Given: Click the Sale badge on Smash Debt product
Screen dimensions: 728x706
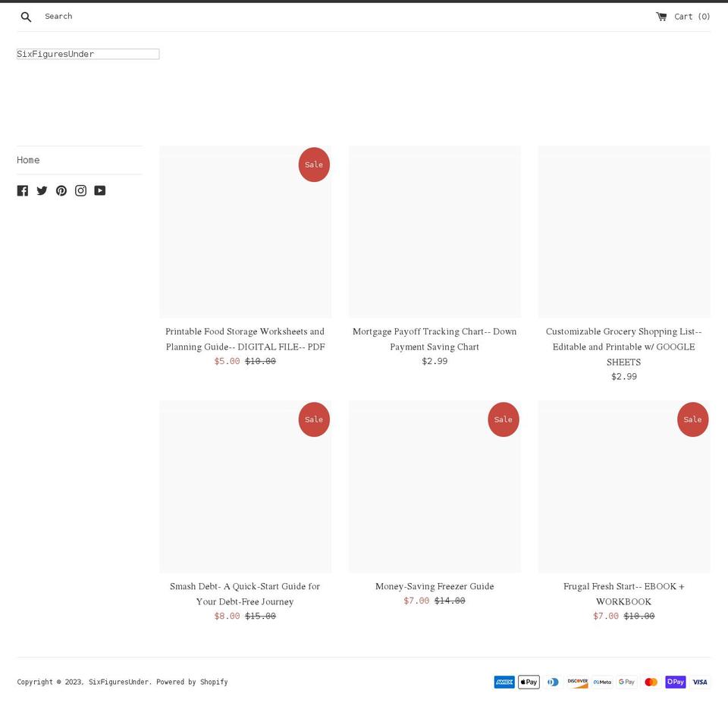Looking at the screenshot, I should pos(314,419).
